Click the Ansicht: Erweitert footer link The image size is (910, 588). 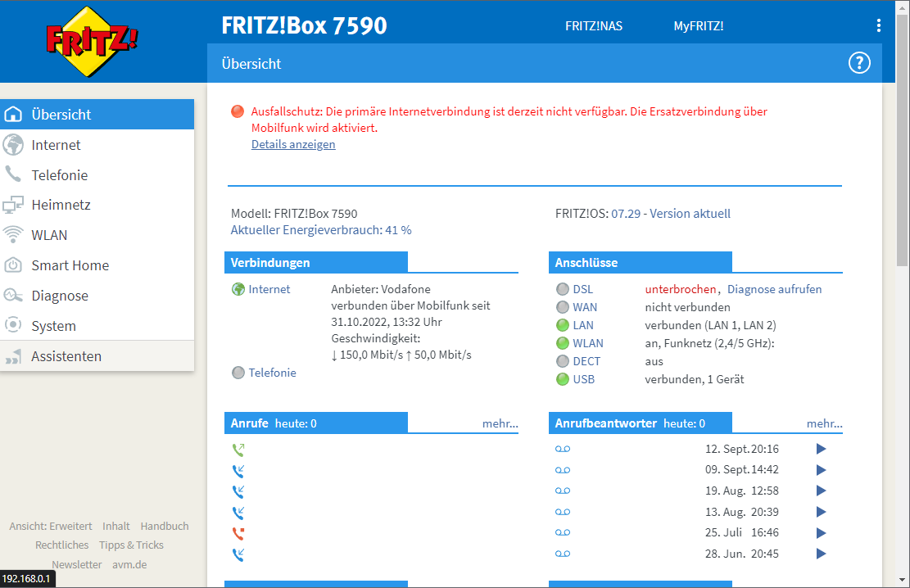point(51,526)
